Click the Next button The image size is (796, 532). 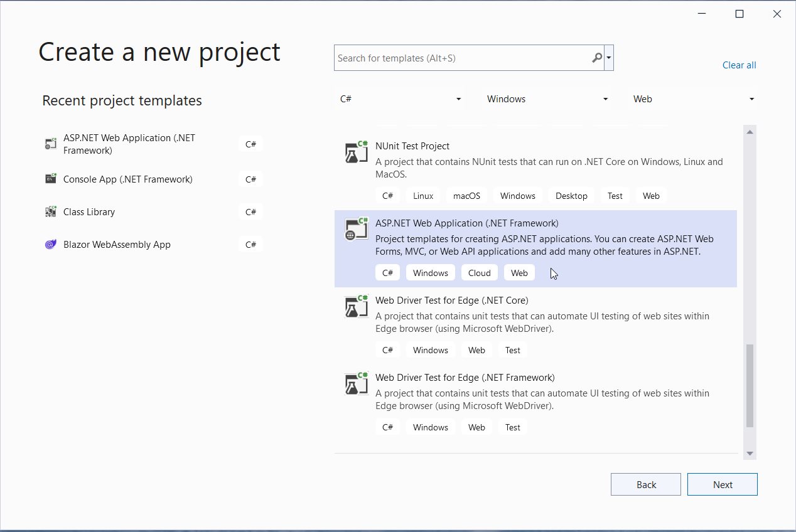tap(722, 484)
